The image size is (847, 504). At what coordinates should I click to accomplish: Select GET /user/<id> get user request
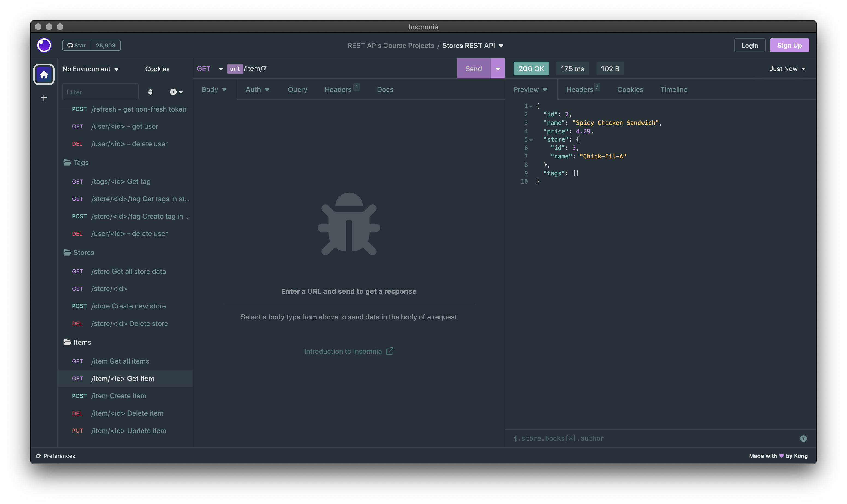[125, 126]
